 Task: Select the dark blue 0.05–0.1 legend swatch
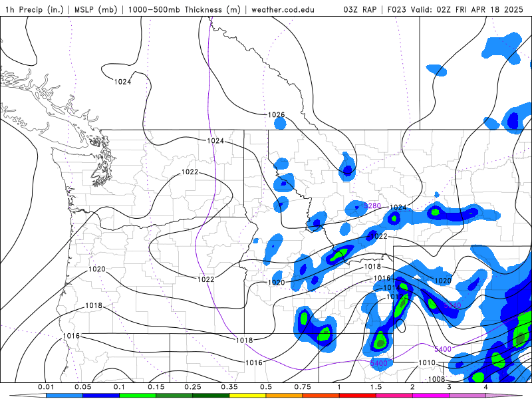pyautogui.click(x=101, y=396)
